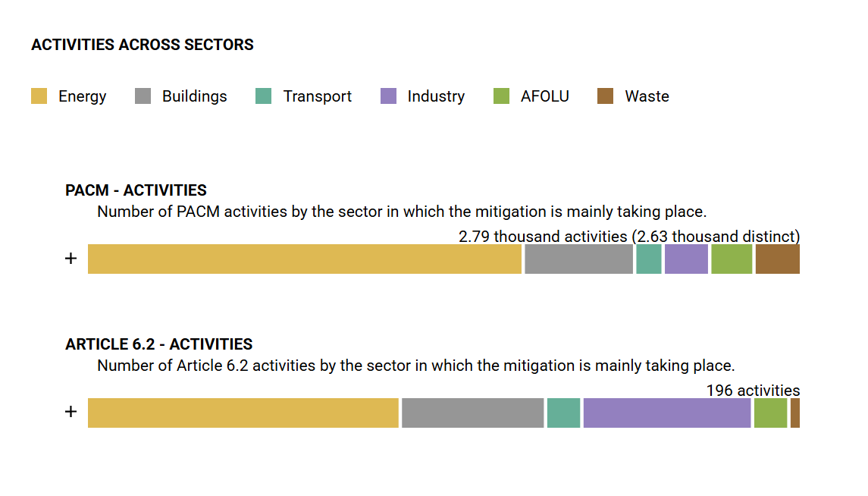The width and height of the screenshot is (868, 496).
Task: Click the Transport legend color swatch
Action: 263,96
